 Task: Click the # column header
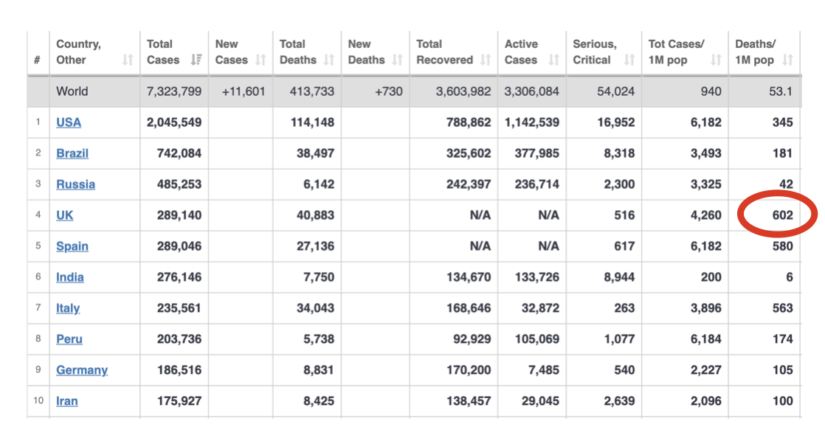37,60
